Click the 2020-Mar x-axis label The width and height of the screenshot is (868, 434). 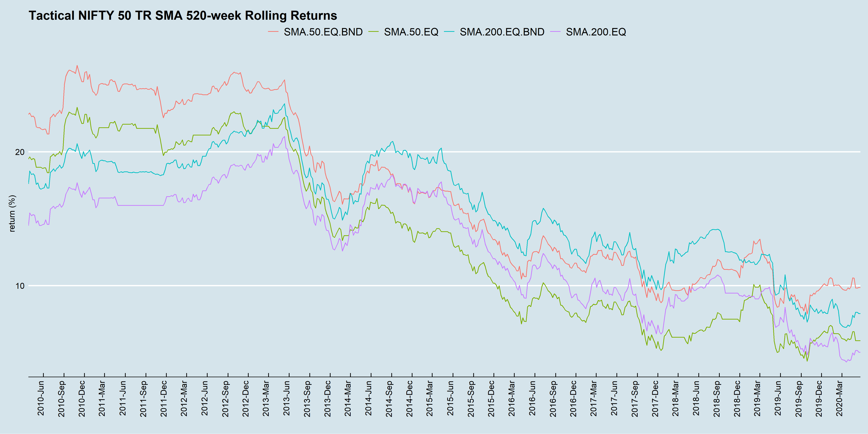click(x=839, y=398)
